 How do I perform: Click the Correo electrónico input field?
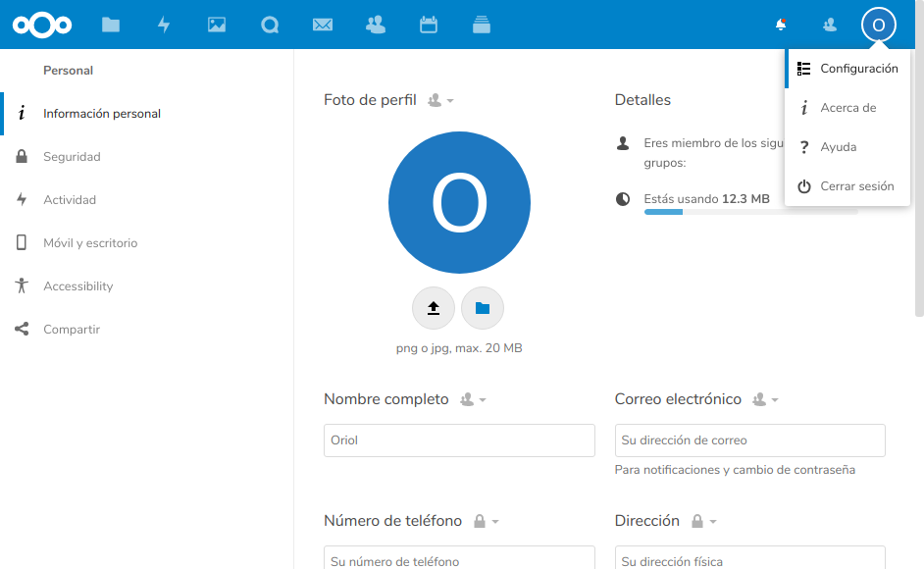(x=749, y=440)
